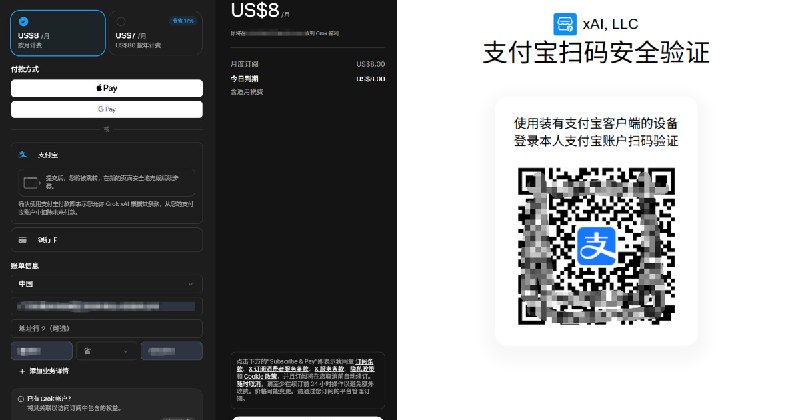Click the plus icon beside add business details
This screenshot has width=800, height=420.
click(22, 372)
